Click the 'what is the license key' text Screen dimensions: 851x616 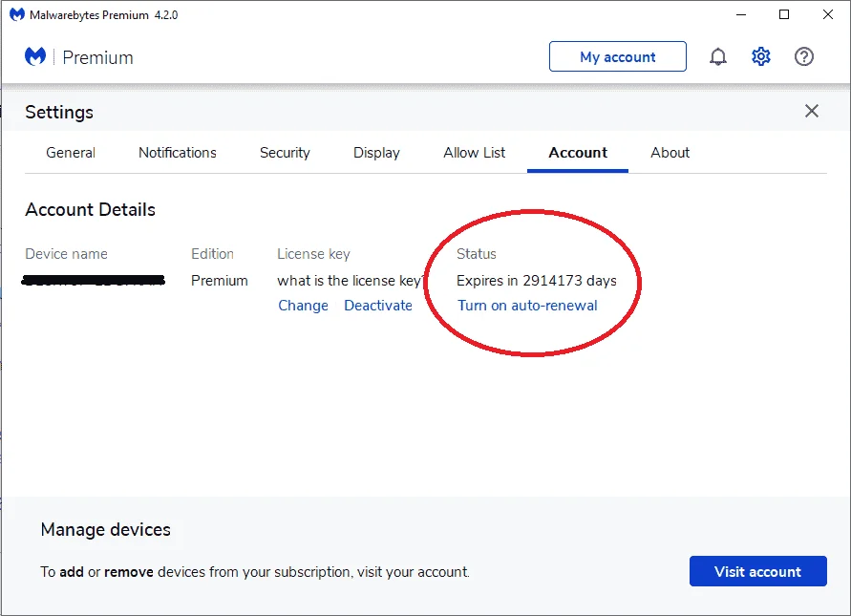(x=350, y=281)
